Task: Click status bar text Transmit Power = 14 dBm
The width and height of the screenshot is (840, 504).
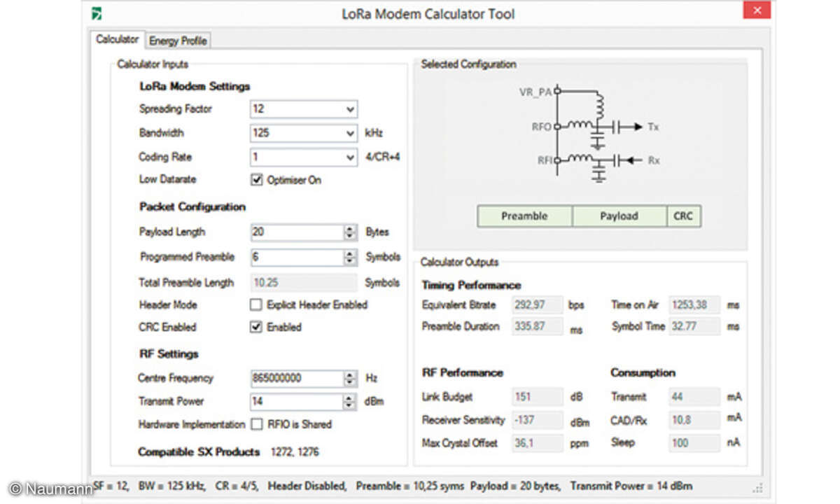Action: click(631, 486)
